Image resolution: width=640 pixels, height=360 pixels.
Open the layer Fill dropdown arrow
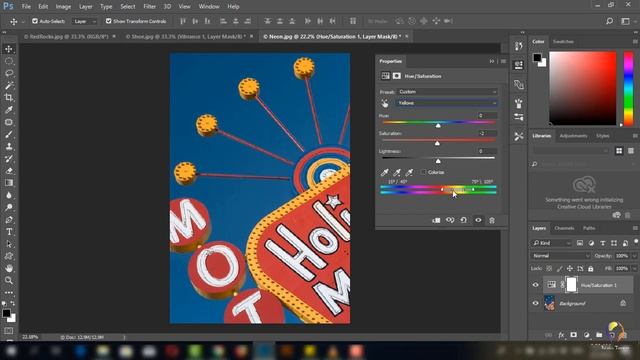[x=634, y=269]
